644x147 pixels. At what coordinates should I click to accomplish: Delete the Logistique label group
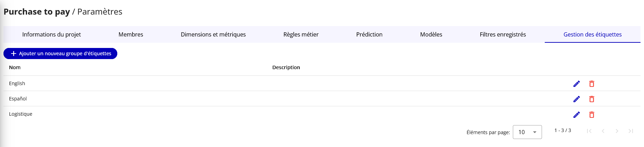592,115
